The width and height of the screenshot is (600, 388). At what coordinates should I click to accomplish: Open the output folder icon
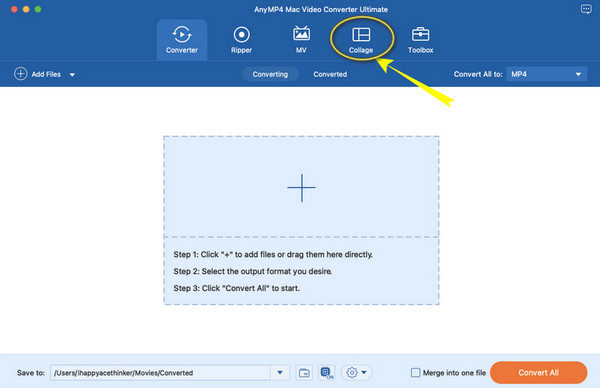[304, 373]
